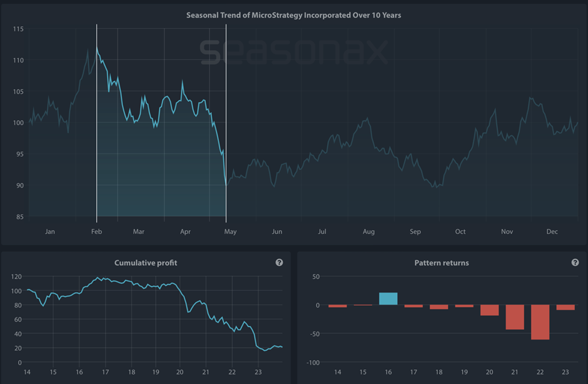Click the Aug month label
Viewport: 588px width, 384px height.
tap(368, 232)
